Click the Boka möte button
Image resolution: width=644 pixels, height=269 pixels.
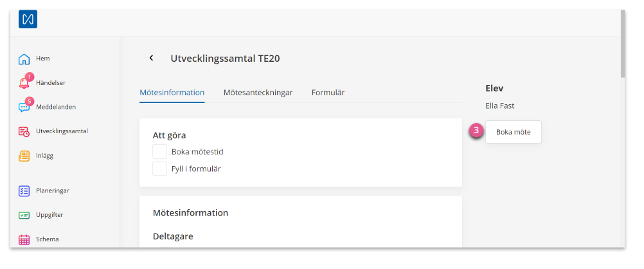click(x=514, y=132)
